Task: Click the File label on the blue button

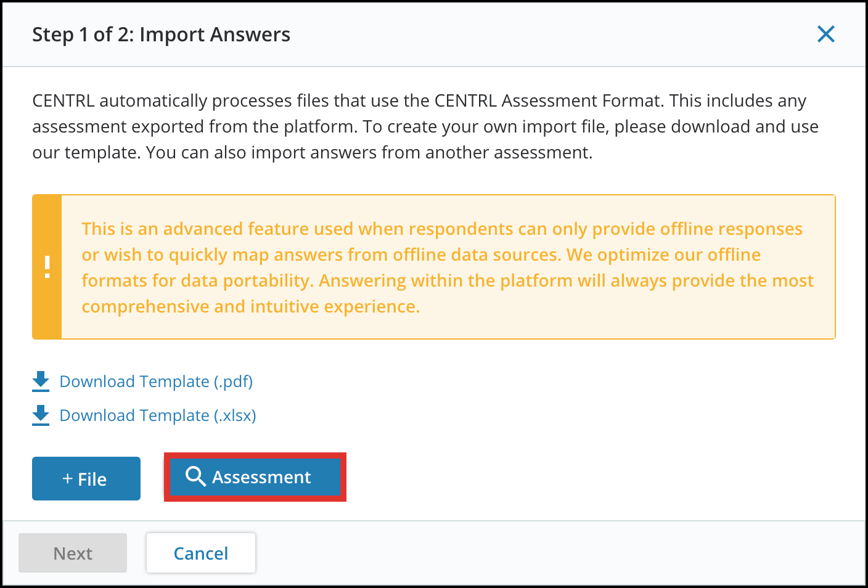Action: point(92,480)
